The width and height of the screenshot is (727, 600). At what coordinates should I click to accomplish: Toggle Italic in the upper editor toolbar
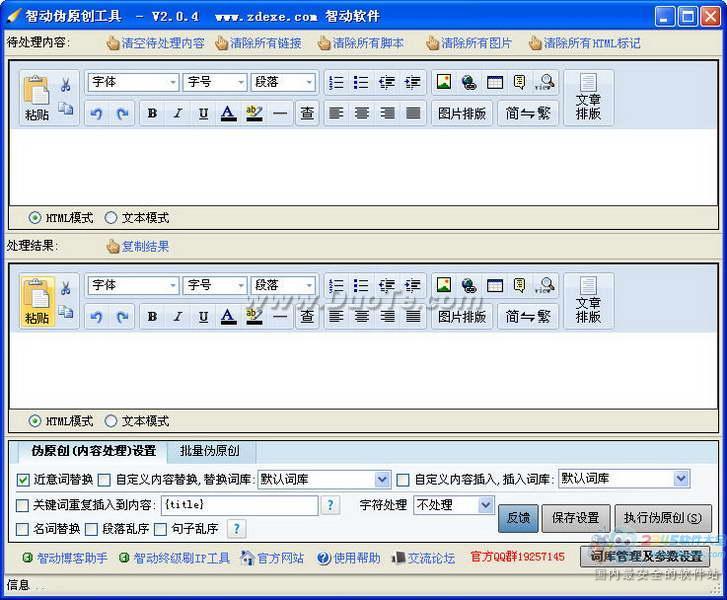click(x=178, y=113)
